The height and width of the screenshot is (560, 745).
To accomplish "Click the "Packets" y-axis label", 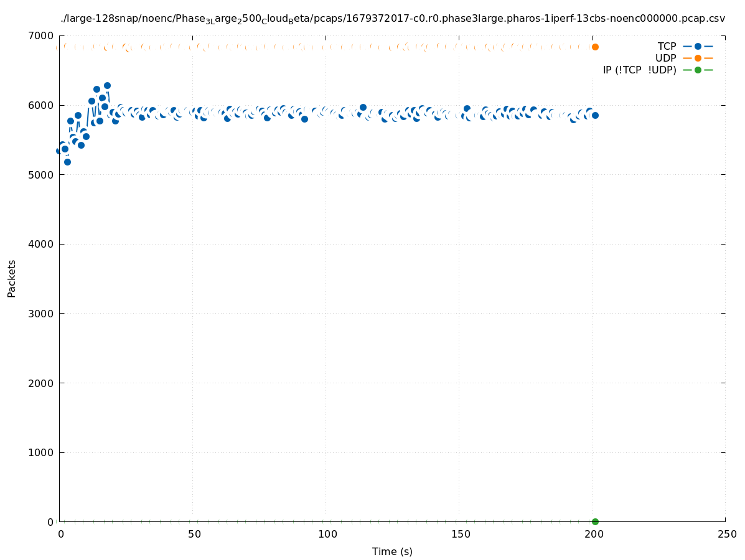I will click(12, 278).
